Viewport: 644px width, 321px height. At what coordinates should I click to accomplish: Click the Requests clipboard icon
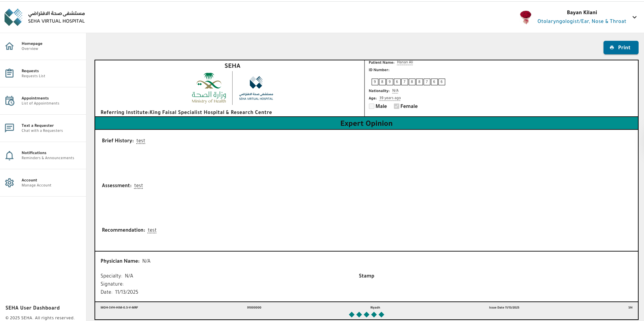pos(9,73)
